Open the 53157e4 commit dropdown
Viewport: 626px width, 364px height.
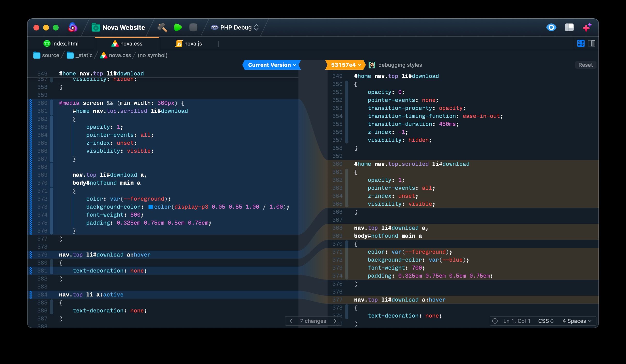(345, 65)
